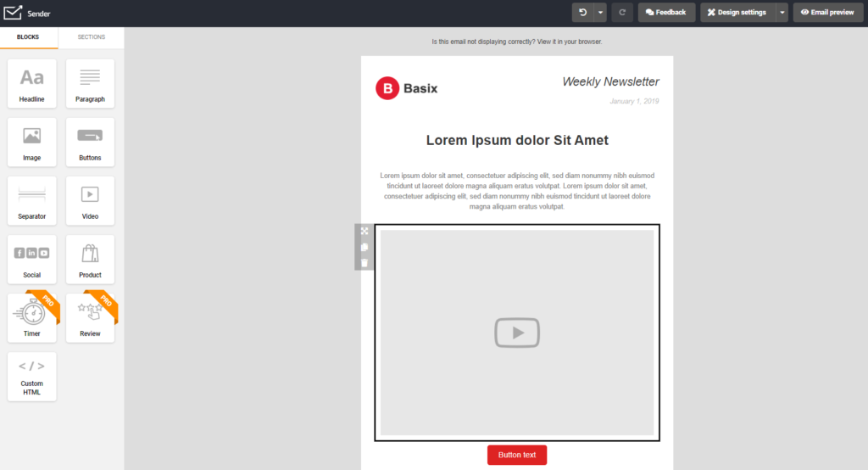This screenshot has height=470, width=868.
Task: Select the Paragraph block
Action: click(90, 84)
